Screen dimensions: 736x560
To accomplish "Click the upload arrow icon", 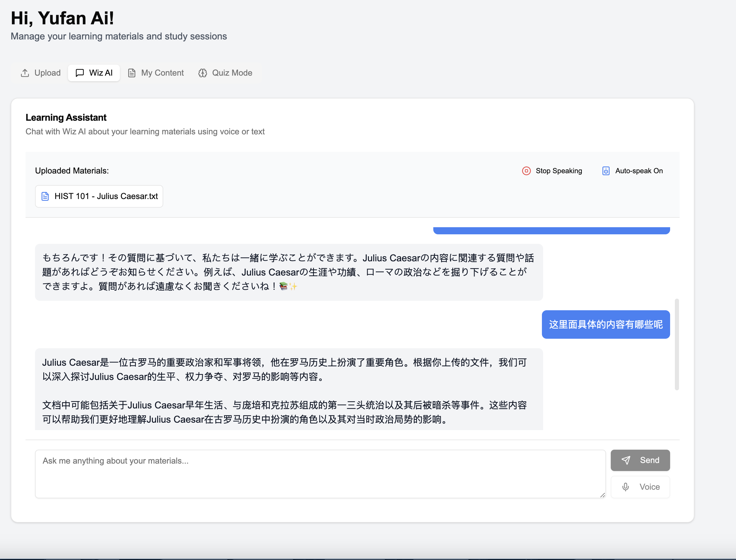I will tap(25, 73).
